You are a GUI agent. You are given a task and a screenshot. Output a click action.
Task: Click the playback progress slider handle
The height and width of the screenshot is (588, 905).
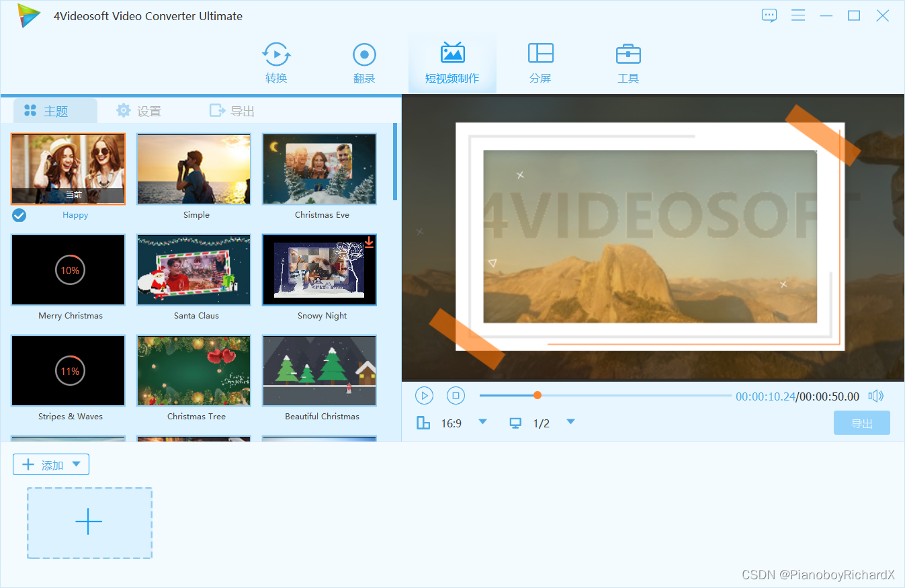(x=537, y=395)
